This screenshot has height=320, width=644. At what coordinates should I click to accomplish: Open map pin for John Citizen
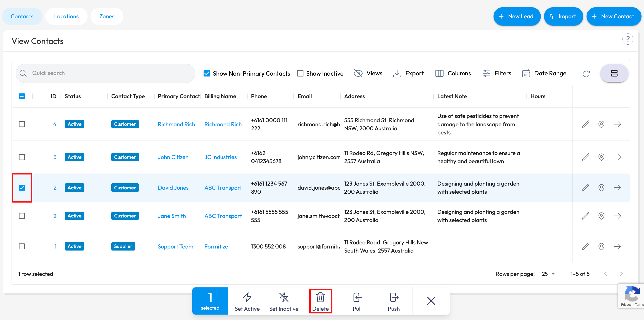click(601, 157)
